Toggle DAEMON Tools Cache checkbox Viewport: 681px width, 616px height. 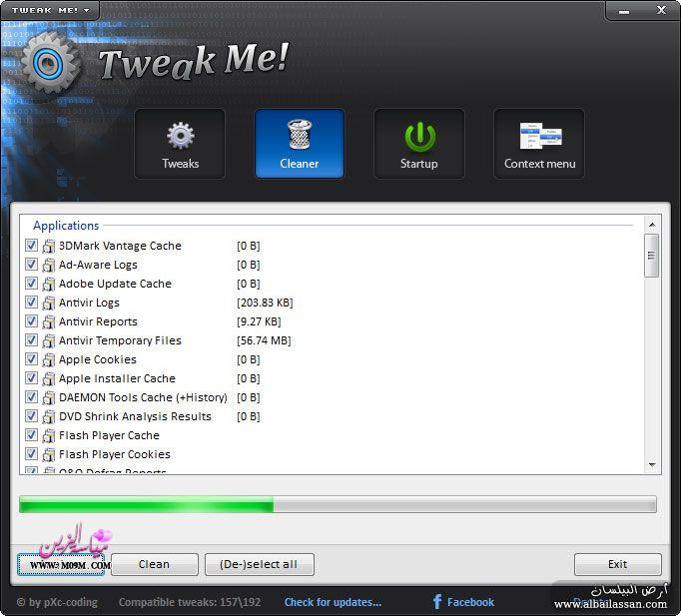31,396
